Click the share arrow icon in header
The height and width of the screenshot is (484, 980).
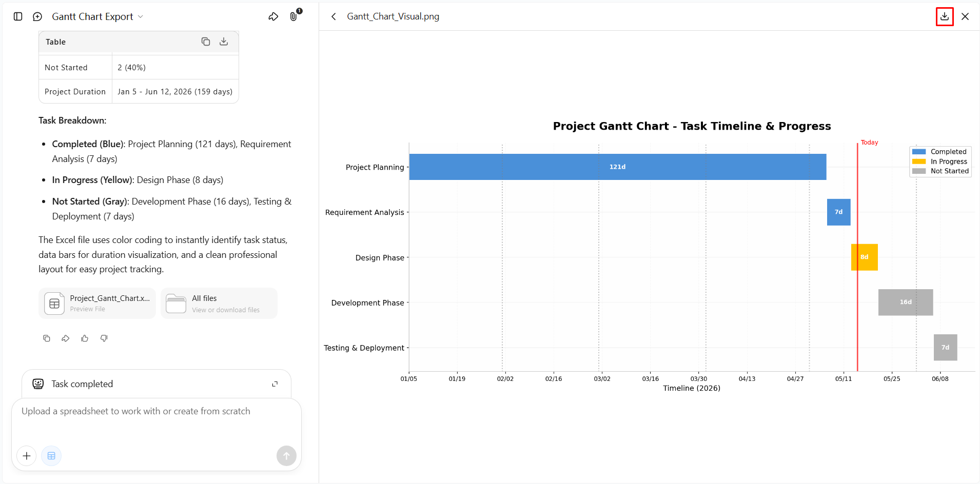coord(273,16)
